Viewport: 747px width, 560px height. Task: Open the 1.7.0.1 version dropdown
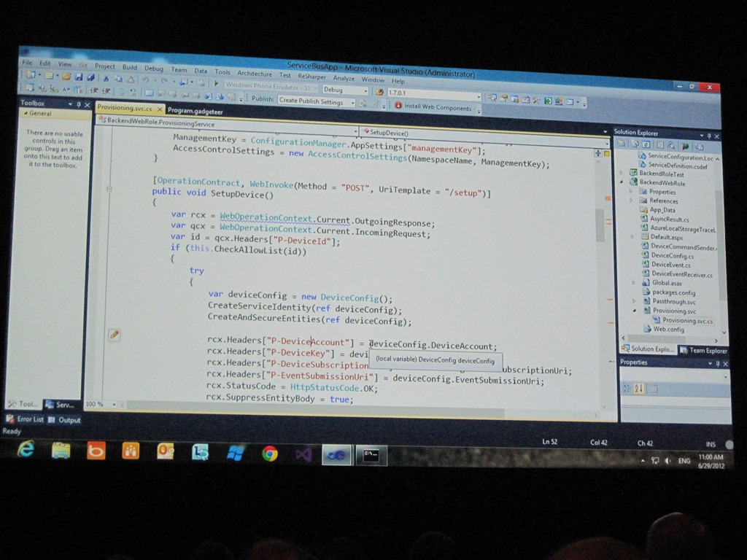433,94
